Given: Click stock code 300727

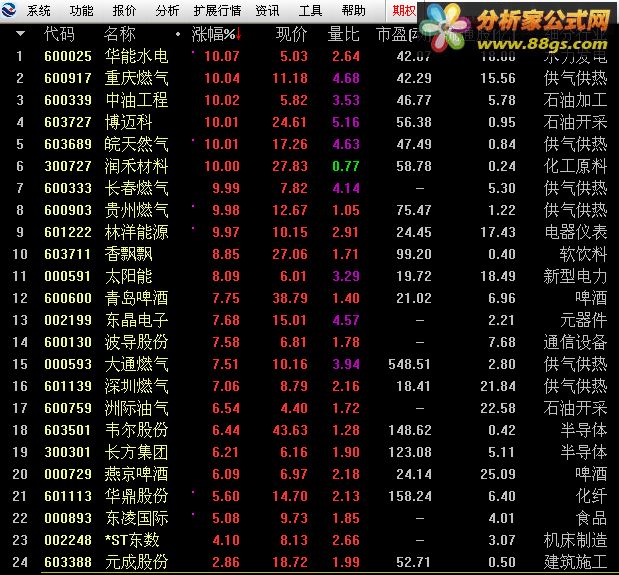Looking at the screenshot, I should coord(68,166).
